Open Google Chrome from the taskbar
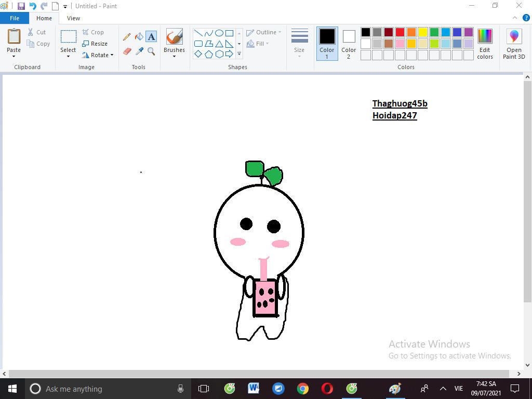 tap(303, 389)
